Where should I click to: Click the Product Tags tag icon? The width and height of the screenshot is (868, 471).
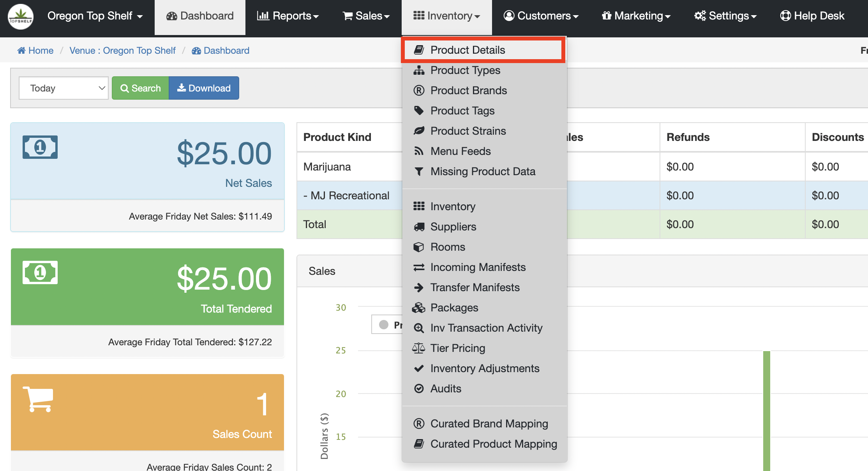pyautogui.click(x=419, y=111)
